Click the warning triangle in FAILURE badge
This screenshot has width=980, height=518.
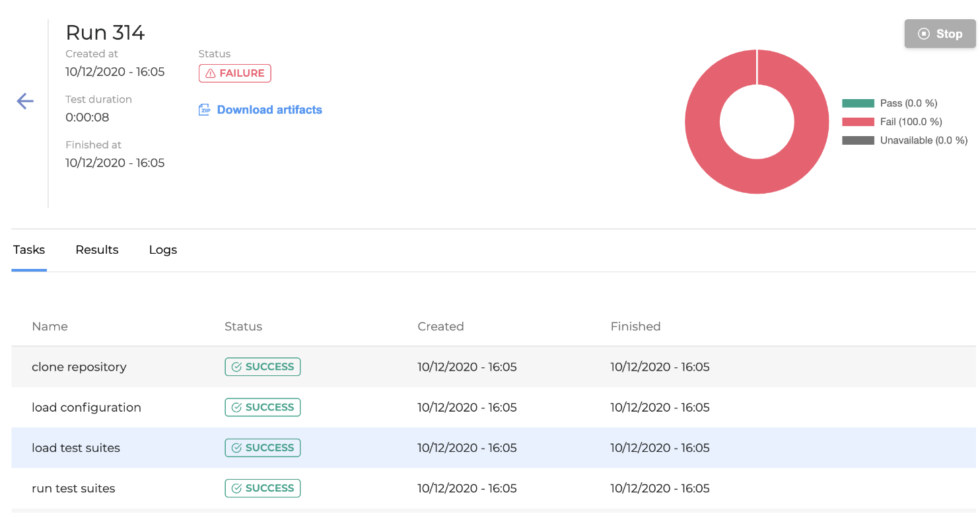coord(211,73)
